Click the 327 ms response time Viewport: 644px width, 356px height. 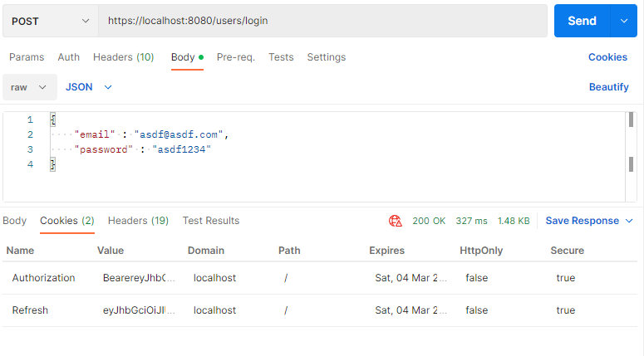pyautogui.click(x=471, y=221)
